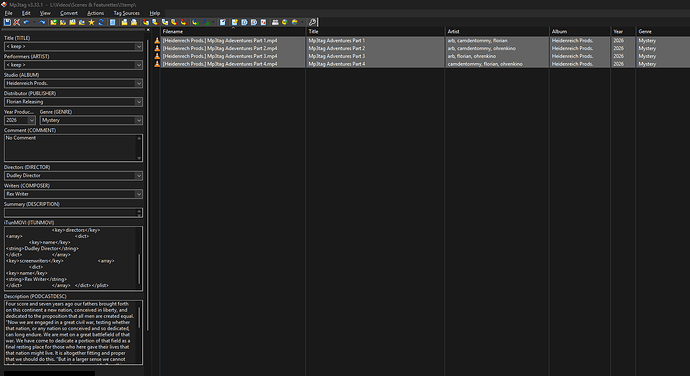This screenshot has height=376, width=690.
Task: Click the Tag to Tag convert icon
Action: [x=183, y=22]
